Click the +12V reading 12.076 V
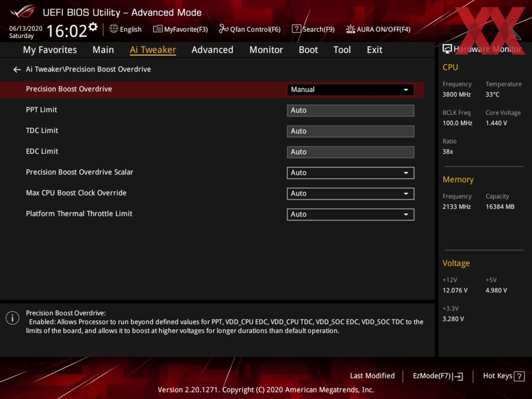 click(455, 291)
